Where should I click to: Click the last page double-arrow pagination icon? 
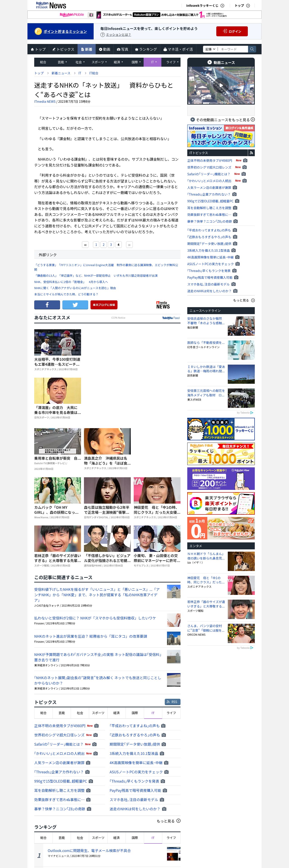129,245
